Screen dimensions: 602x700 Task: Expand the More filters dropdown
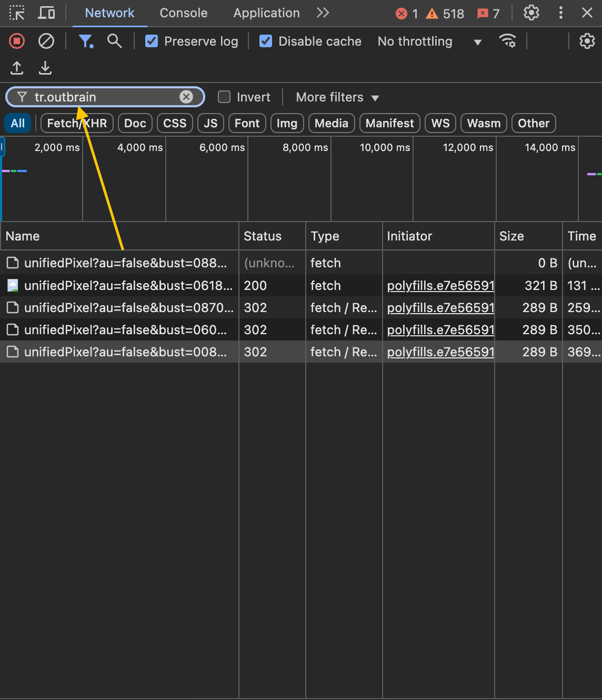337,97
